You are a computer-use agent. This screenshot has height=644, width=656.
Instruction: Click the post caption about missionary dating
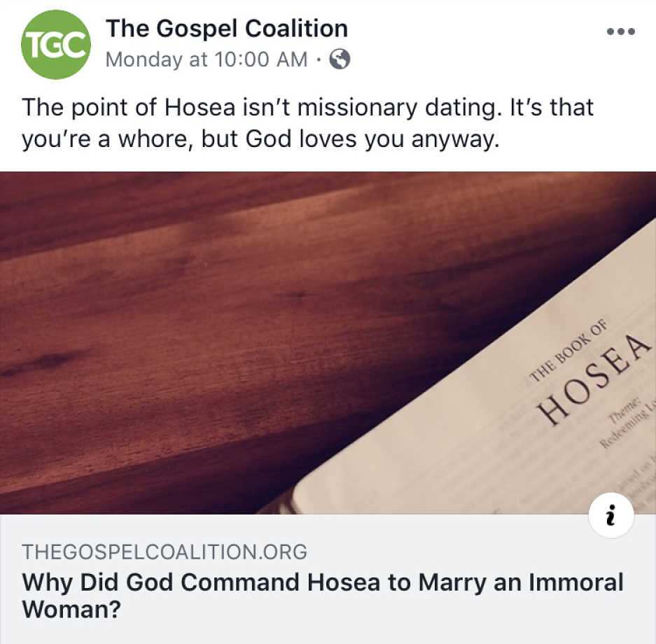pos(307,123)
